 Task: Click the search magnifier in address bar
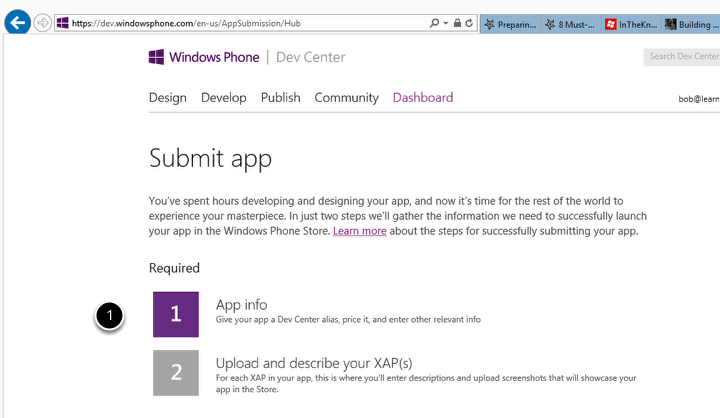tap(434, 23)
